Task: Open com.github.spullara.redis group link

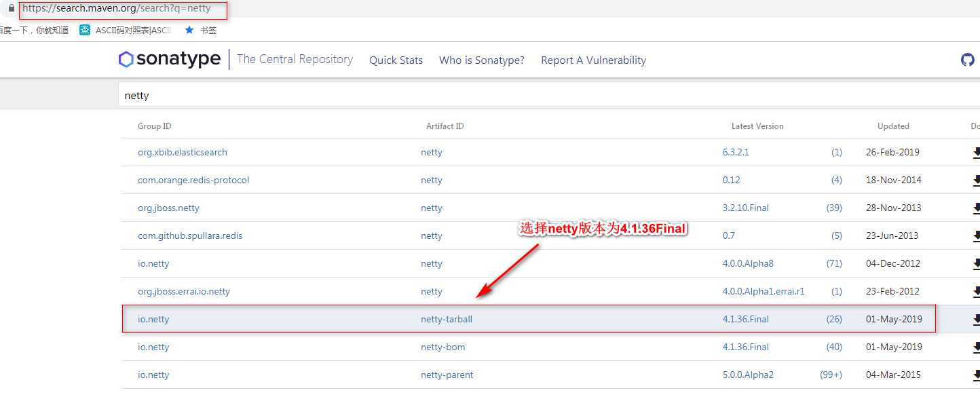Action: pos(190,235)
